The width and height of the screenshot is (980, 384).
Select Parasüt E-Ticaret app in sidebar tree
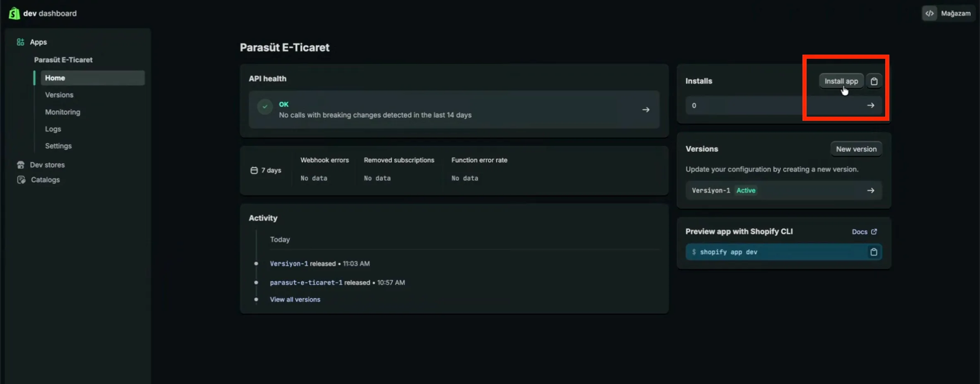click(x=63, y=60)
